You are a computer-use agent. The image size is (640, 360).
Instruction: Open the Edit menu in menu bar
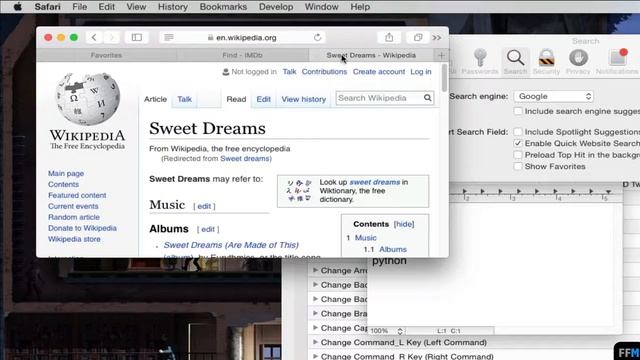pos(107,7)
